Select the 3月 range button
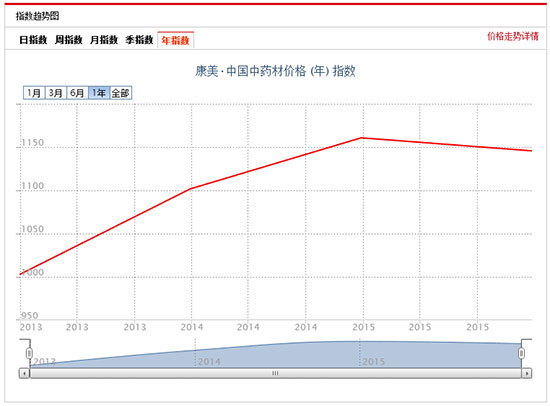 coord(56,93)
